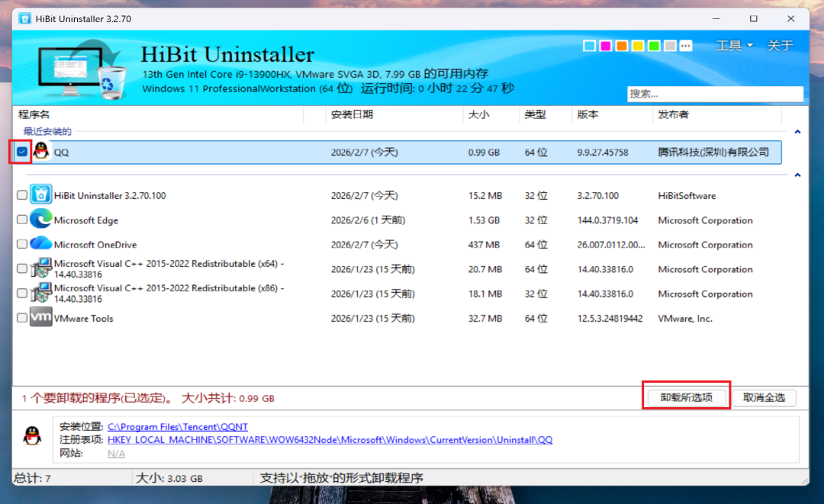Minimize the HiBit Uninstaller window
Screen dimensions: 824x504
click(716, 18)
